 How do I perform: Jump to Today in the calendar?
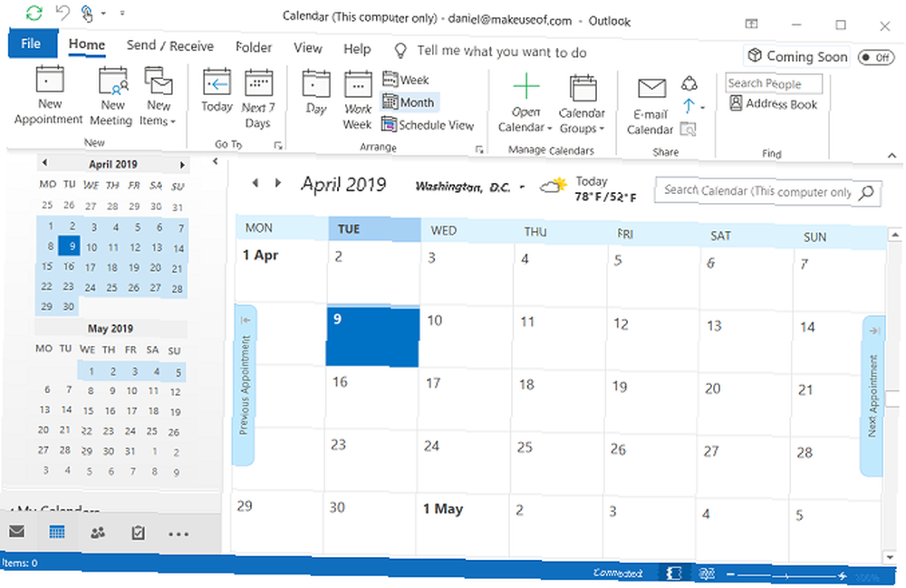point(217,92)
